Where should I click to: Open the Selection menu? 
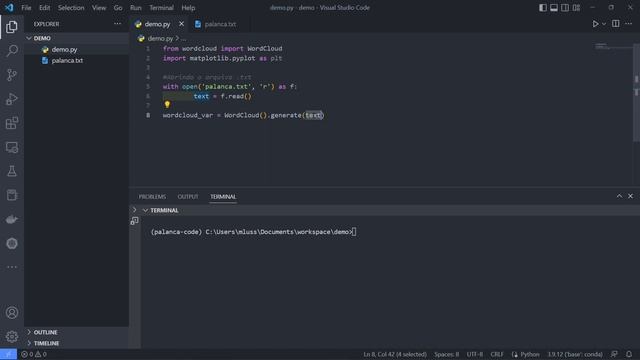tap(71, 8)
